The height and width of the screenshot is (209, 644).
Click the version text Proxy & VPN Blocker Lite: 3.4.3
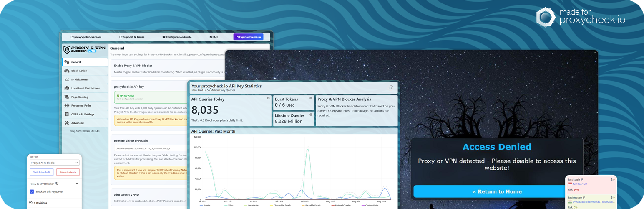tap(85, 131)
